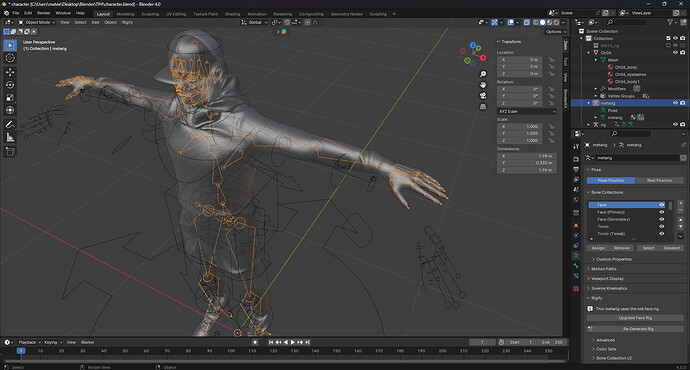Click the Re-Generate Rig button

click(635, 329)
